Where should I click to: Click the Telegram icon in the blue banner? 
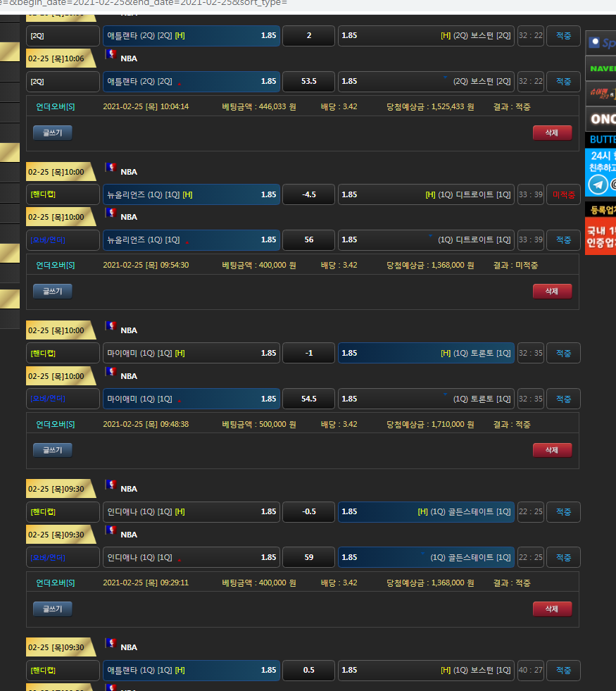[598, 185]
